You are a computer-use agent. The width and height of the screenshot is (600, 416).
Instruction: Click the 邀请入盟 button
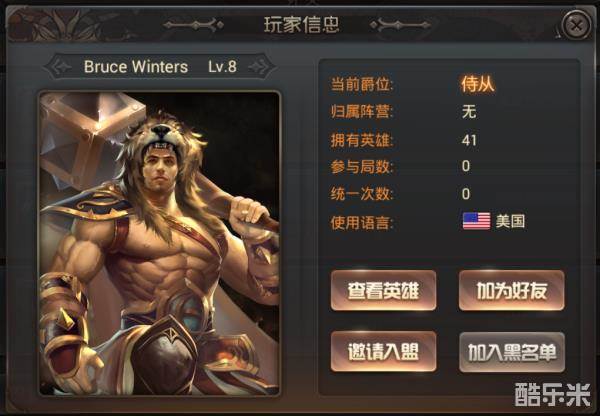(x=383, y=352)
